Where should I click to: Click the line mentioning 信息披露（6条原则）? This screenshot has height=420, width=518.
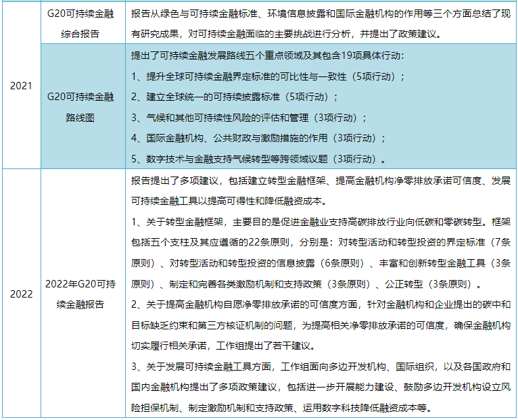coord(321,263)
